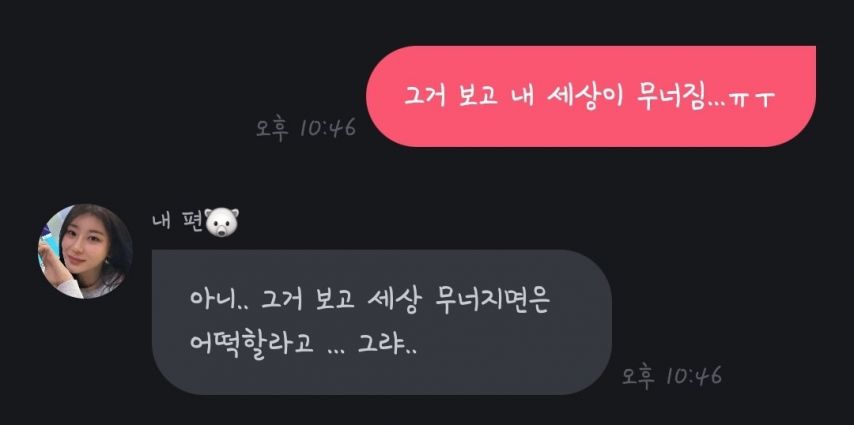This screenshot has width=854, height=425.
Task: Click 그거 at start of pink message
Action: point(425,98)
